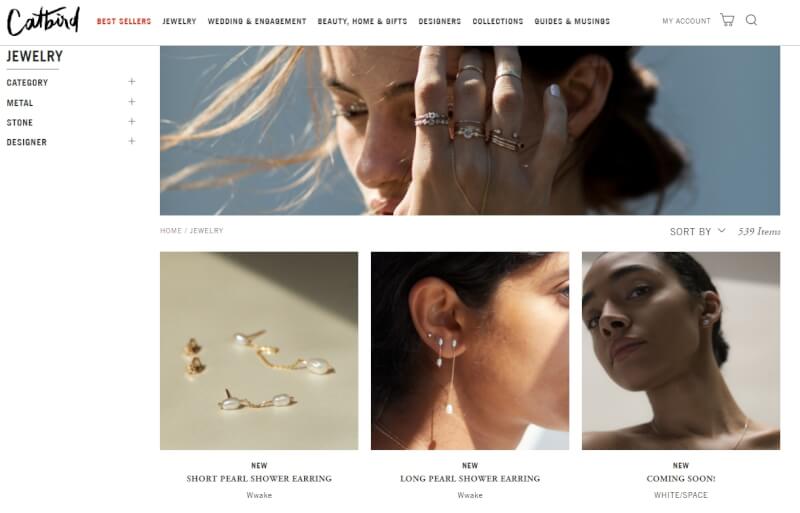
Task: Open the Collections menu
Action: (498, 21)
